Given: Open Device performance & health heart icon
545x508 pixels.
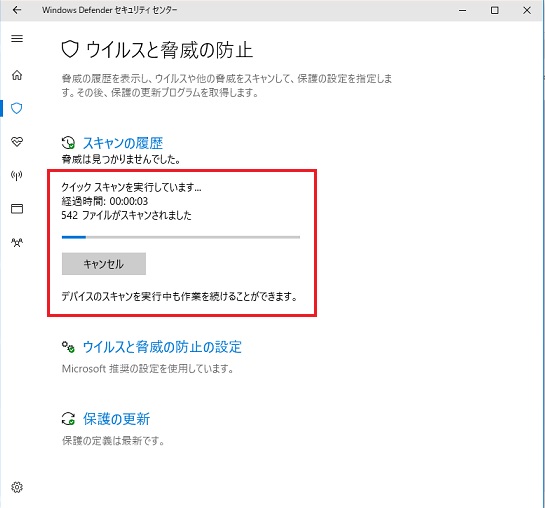Looking at the screenshot, I should (x=17, y=141).
